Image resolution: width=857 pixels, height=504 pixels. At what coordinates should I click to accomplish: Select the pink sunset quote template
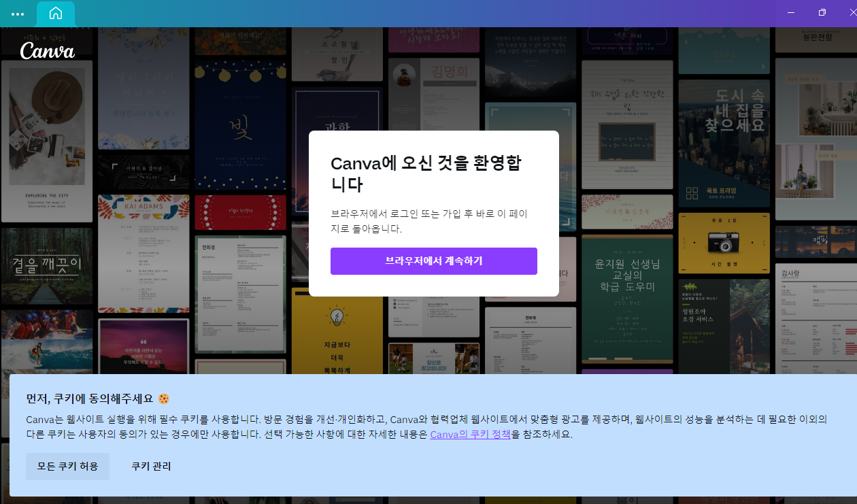(144, 346)
